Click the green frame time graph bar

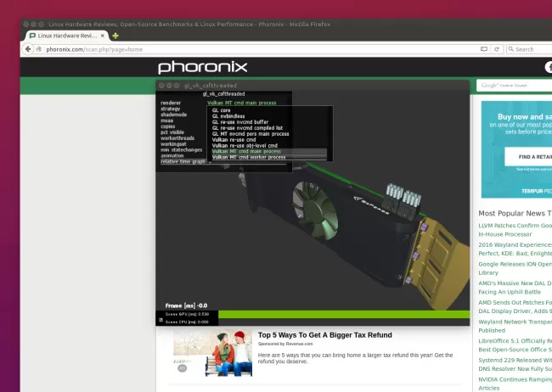[x=344, y=314]
